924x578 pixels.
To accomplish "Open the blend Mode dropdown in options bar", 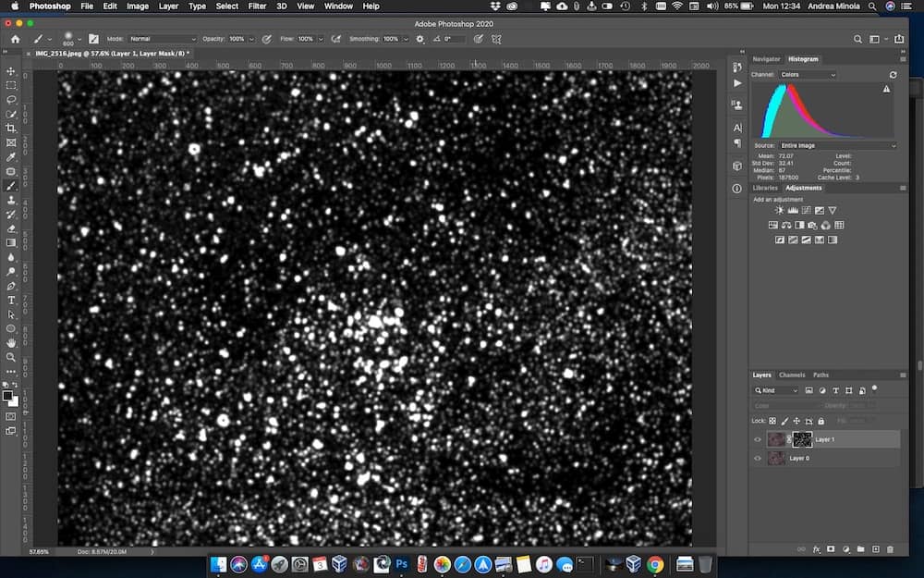I will coord(162,39).
